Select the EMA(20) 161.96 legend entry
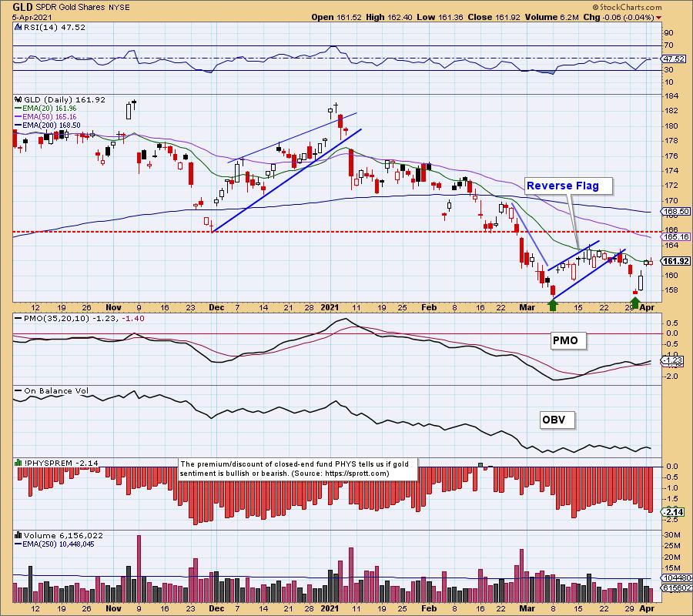 click(45, 109)
